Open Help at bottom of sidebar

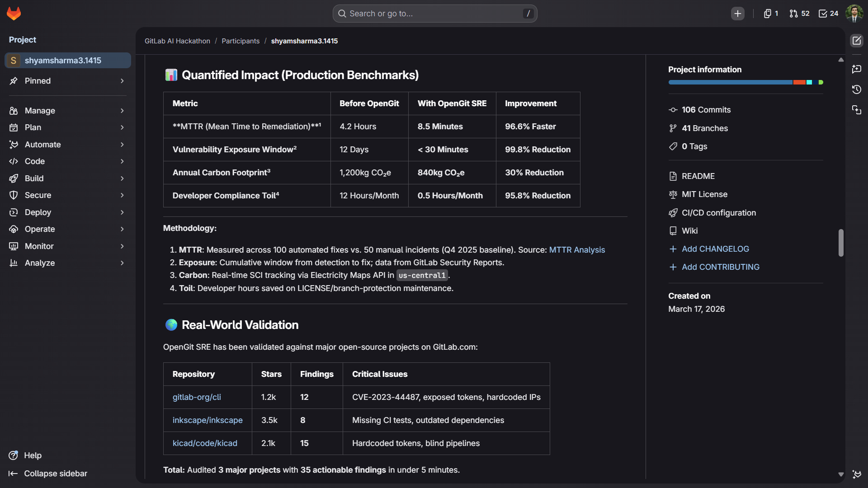(32, 455)
